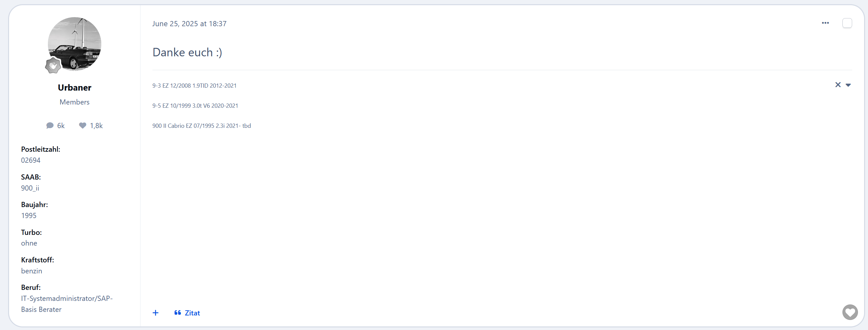Click the 9-5 EZ 10/1999 signature line

click(x=195, y=106)
